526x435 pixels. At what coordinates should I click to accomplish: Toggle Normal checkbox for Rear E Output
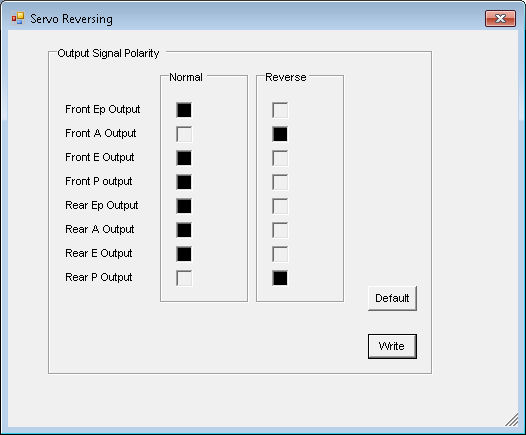184,254
